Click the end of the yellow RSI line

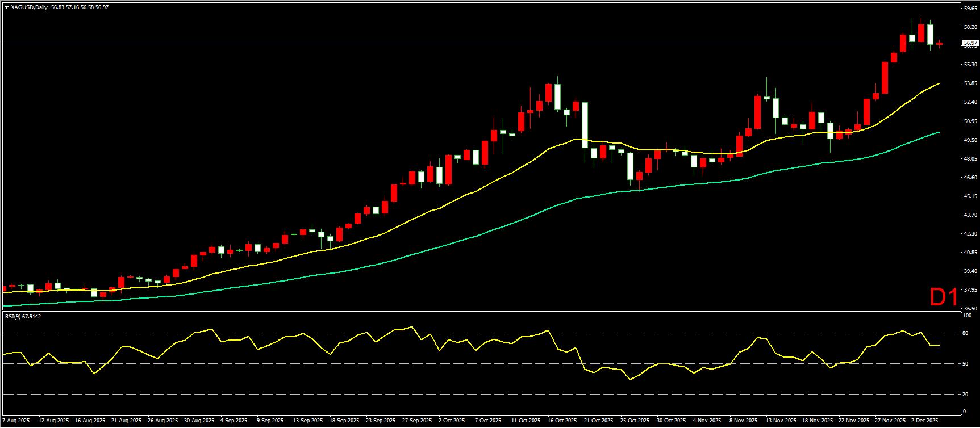coord(939,345)
